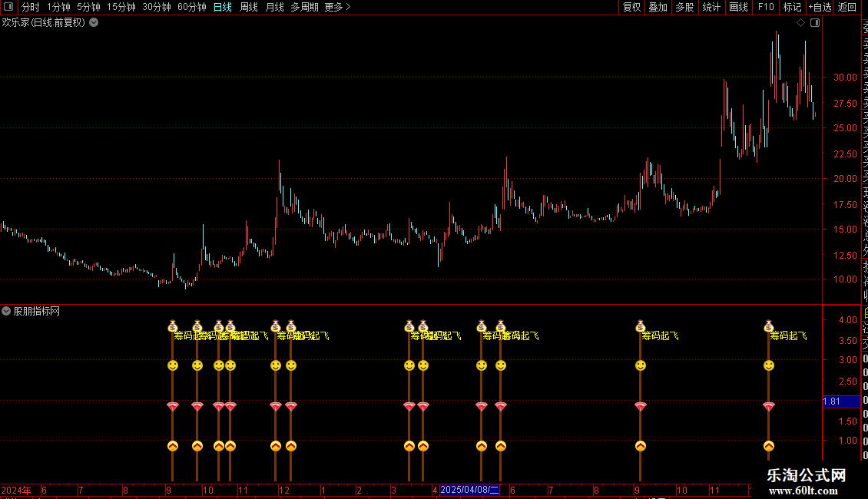Select the 30分钟 period
This screenshot has height=499, width=868.
[x=157, y=7]
